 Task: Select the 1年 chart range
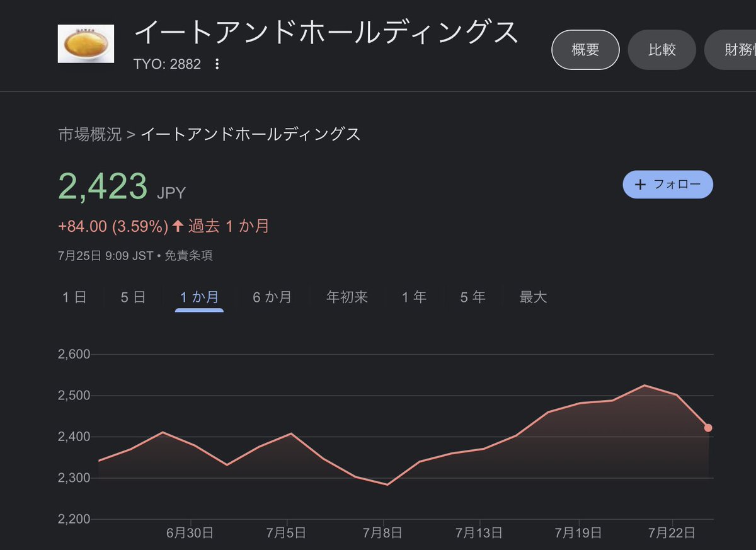click(414, 297)
